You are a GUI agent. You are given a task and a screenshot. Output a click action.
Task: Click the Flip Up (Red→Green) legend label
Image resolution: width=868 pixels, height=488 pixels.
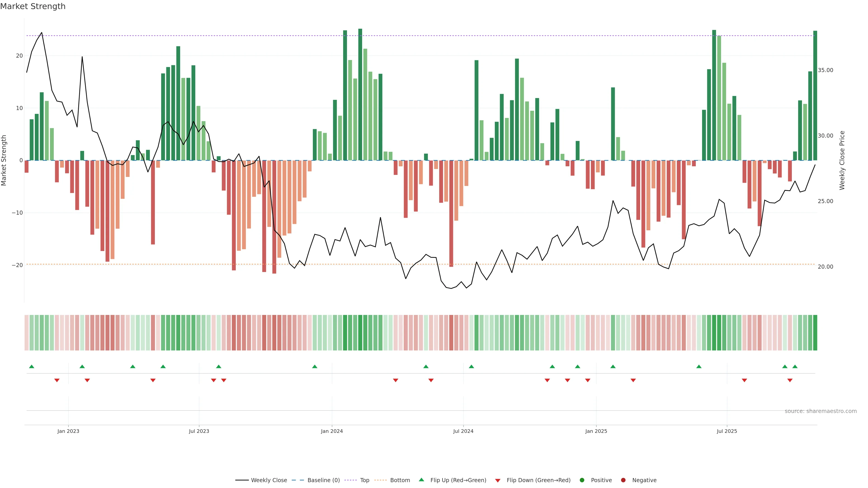point(458,480)
